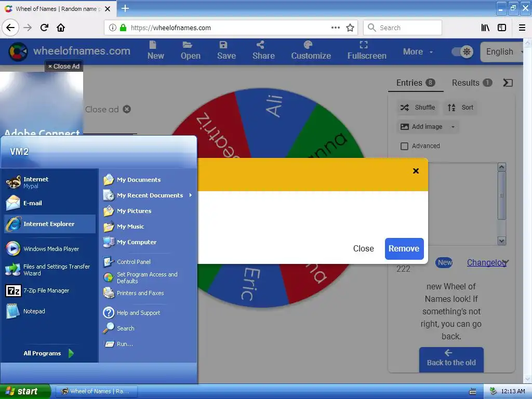532x399 pixels.
Task: Open page actions three-dot menu
Action: click(336, 28)
